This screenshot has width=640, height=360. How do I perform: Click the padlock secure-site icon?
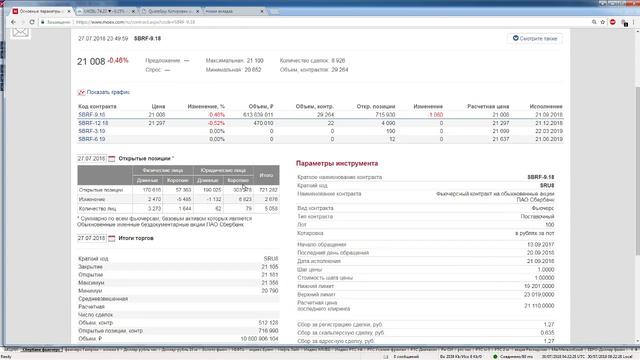(x=42, y=22)
